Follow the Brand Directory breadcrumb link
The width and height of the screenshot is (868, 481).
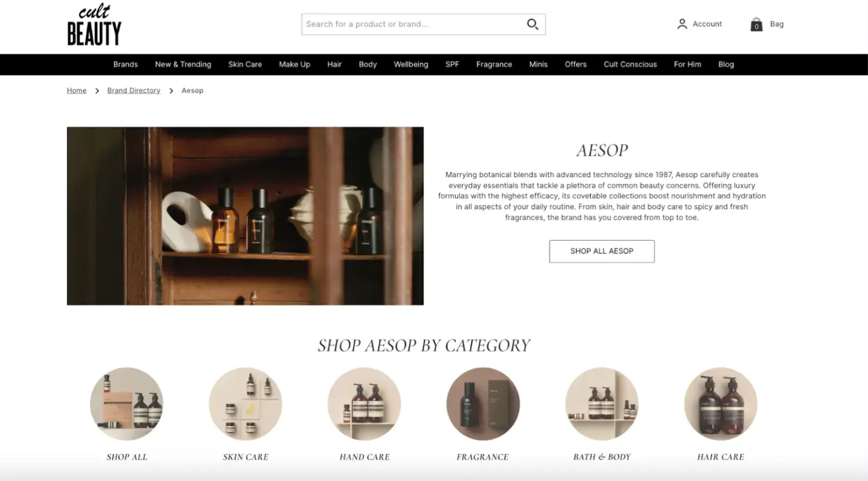134,90
